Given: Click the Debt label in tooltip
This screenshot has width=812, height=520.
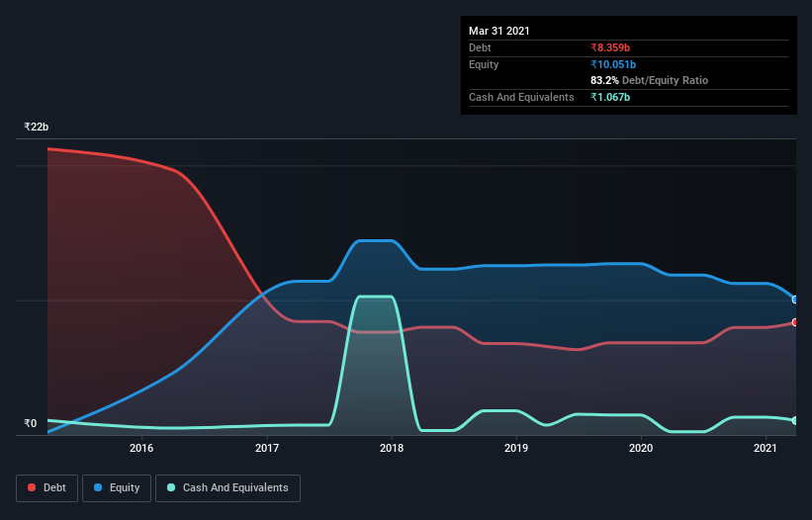Looking at the screenshot, I should coord(480,47).
